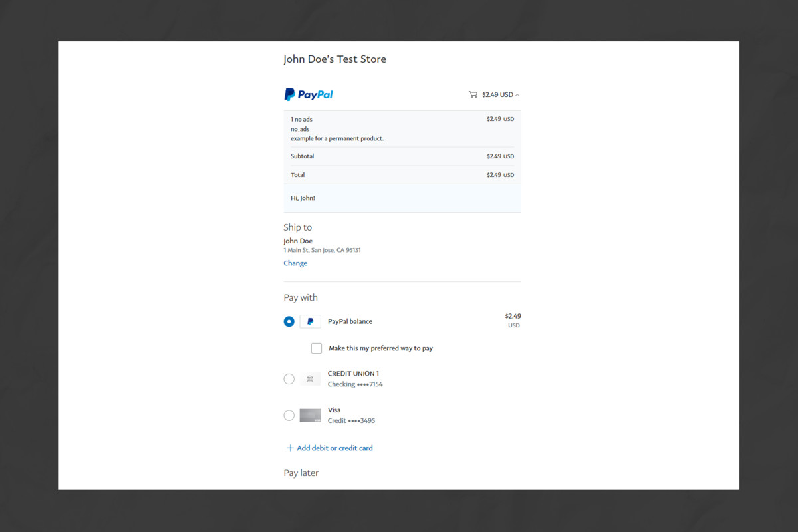Viewport: 798px width, 532px height.
Task: Click the PayPal balance logo icon
Action: (x=311, y=321)
